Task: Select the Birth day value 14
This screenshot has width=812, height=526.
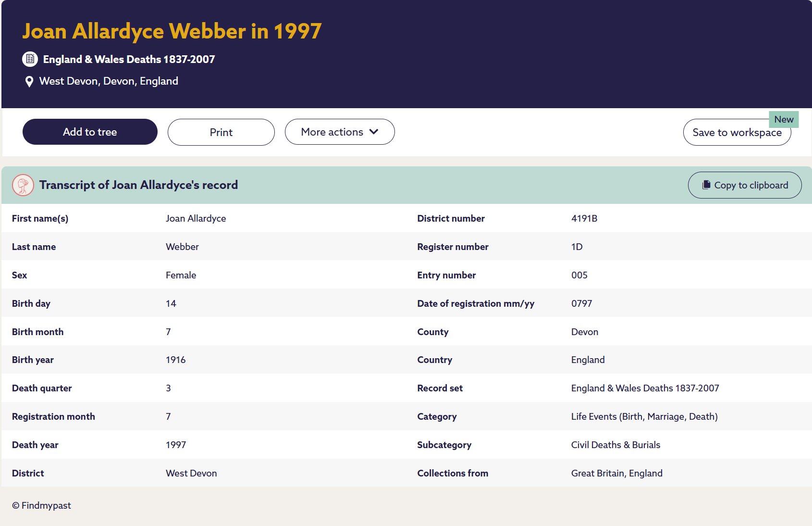Action: tap(171, 303)
